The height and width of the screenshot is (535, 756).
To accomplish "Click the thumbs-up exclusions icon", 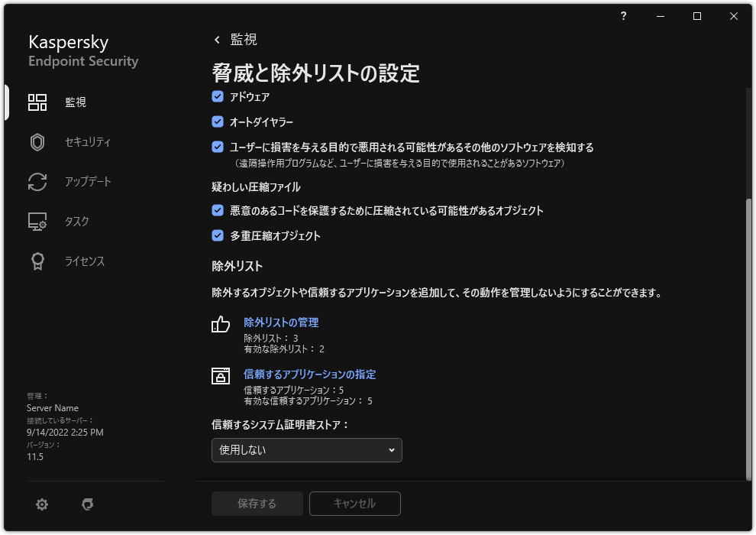I will click(x=221, y=325).
